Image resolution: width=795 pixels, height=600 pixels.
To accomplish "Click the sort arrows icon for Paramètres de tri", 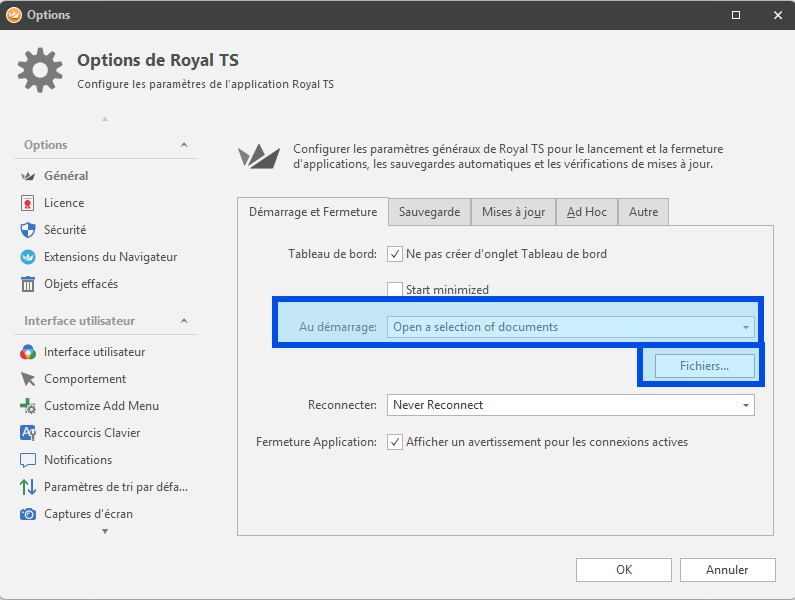I will pos(28,487).
